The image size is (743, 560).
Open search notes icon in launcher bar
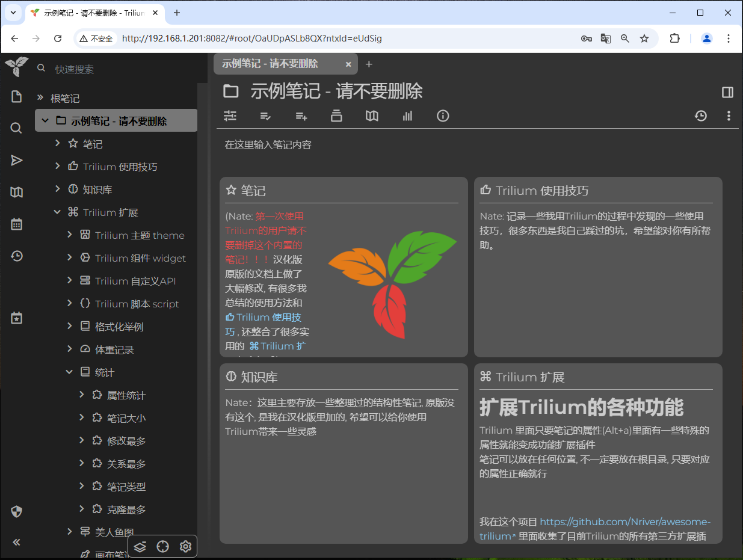pyautogui.click(x=16, y=128)
